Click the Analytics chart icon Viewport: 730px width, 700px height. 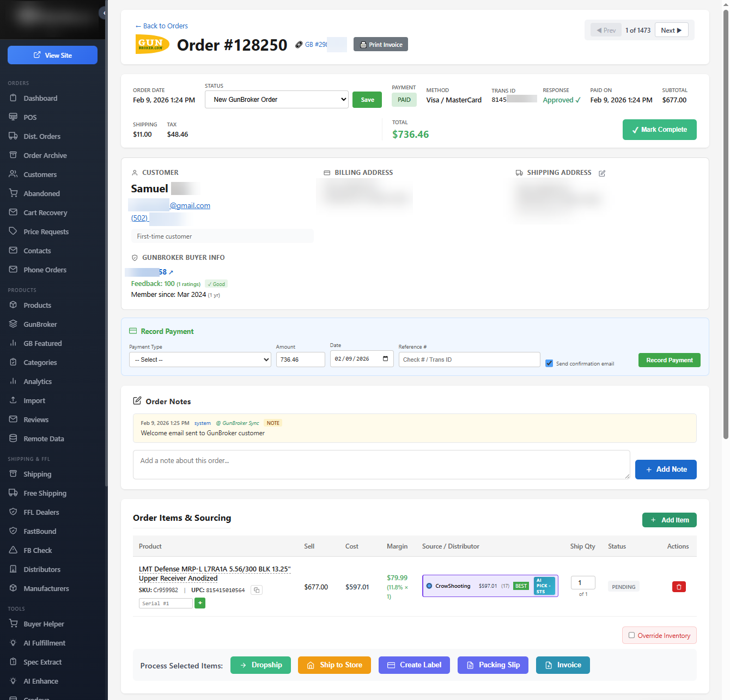tap(14, 381)
